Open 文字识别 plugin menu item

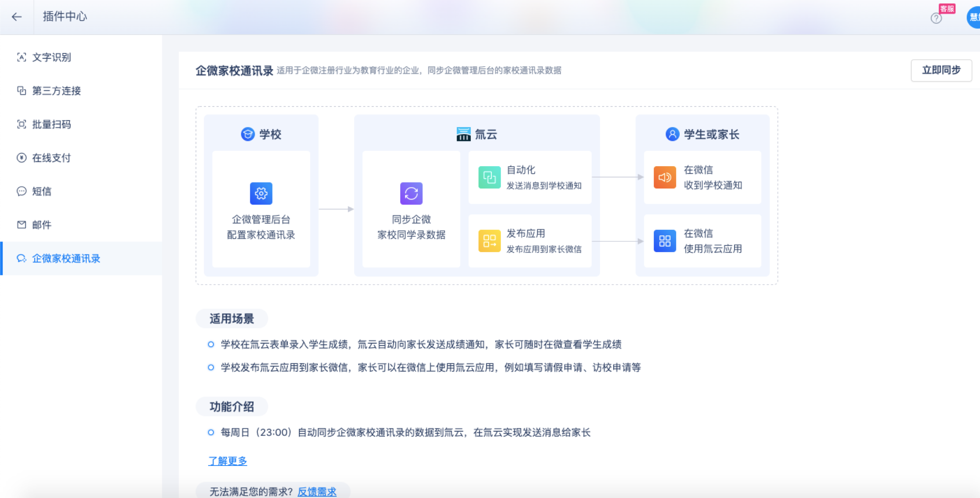(x=81, y=57)
